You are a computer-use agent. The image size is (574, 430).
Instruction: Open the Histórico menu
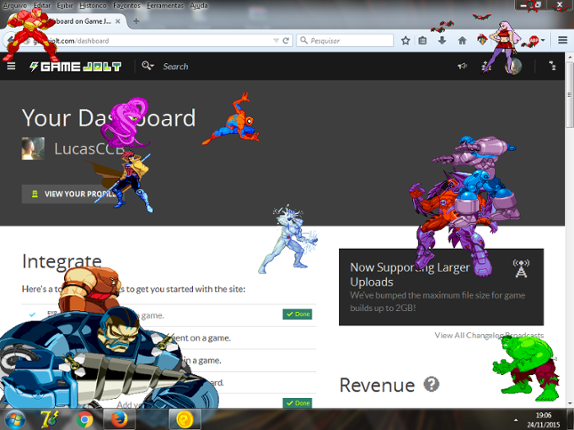[93, 5]
